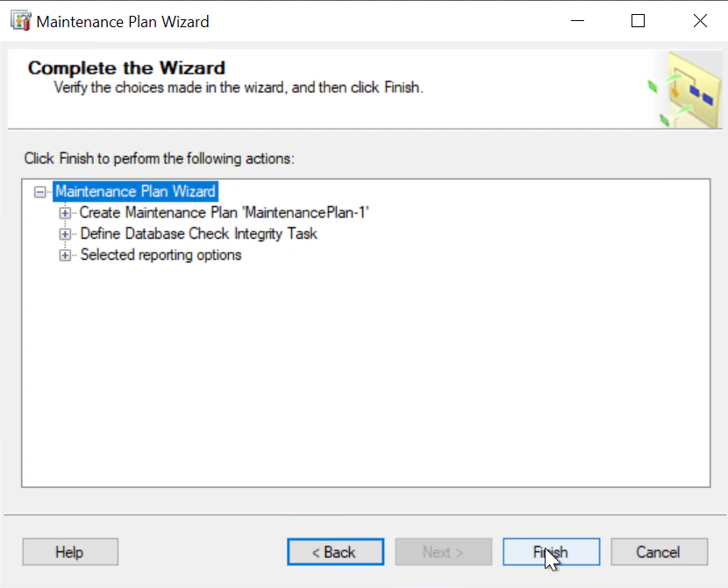Expand the Create Maintenance Plan node
Viewport: 728px width, 588px height.
(64, 213)
